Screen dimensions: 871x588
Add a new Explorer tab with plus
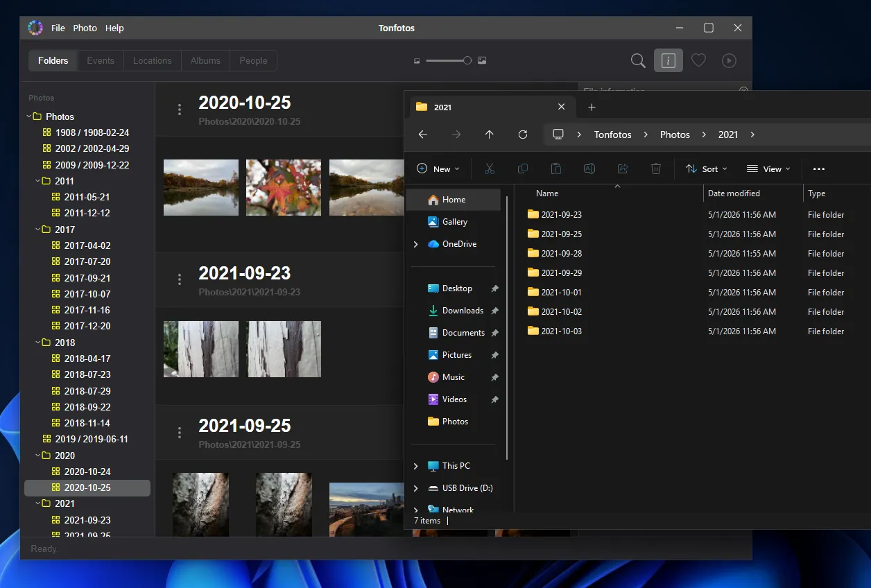coord(592,107)
